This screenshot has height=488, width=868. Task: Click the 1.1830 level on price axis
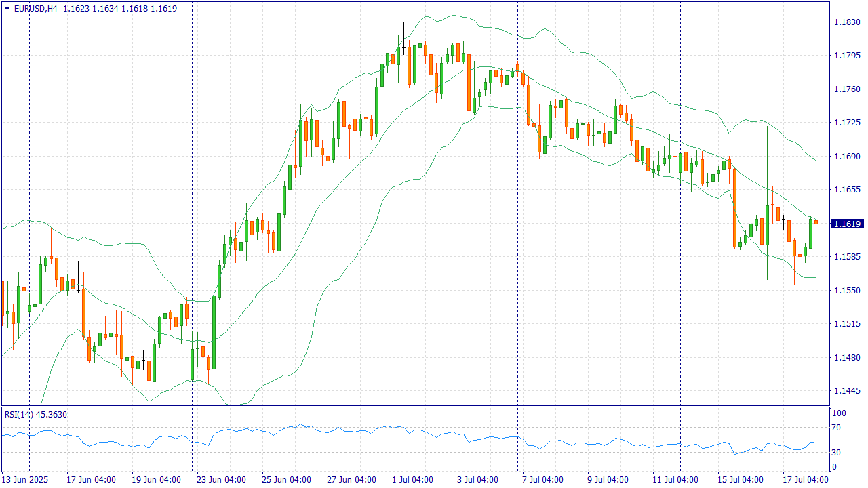846,22
